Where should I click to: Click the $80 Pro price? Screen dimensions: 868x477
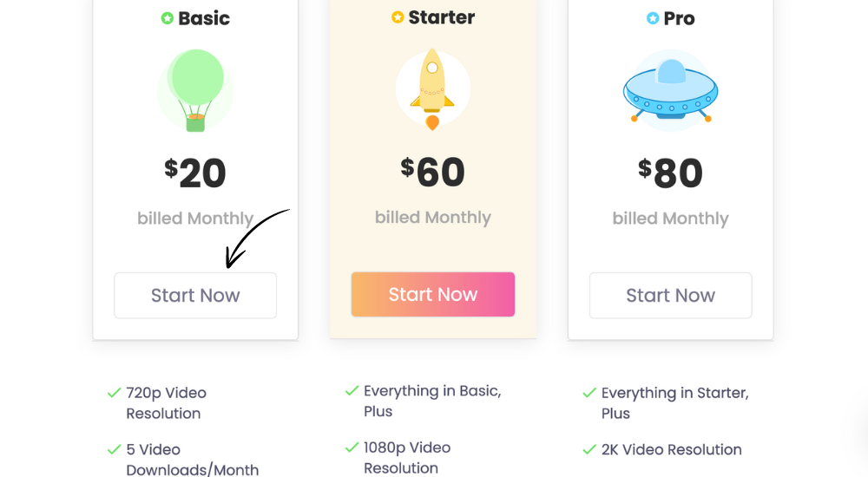(x=670, y=173)
